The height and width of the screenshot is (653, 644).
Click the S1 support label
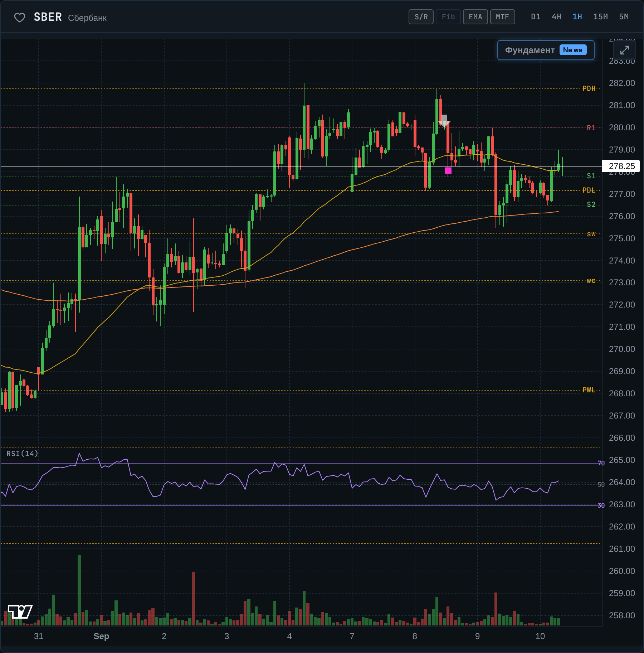coord(591,176)
